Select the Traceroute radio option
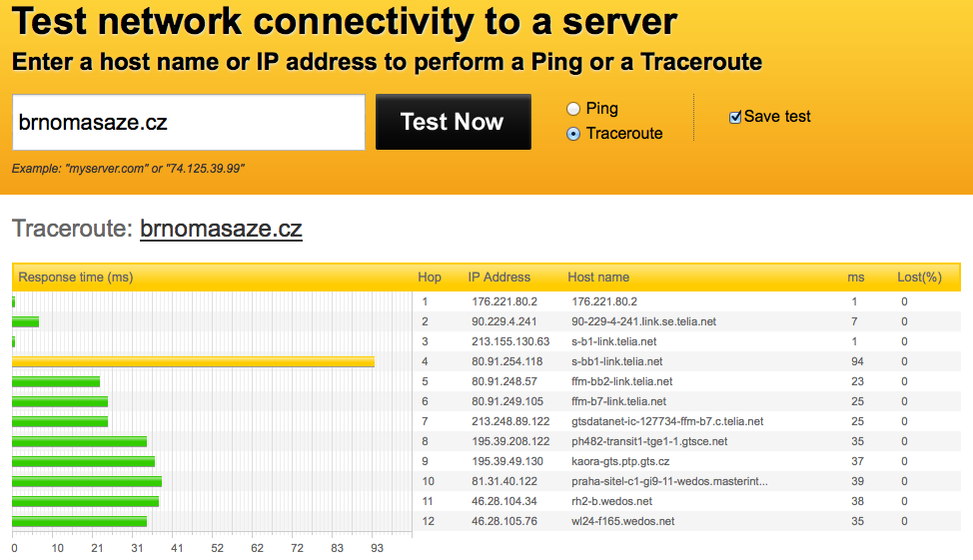 click(x=573, y=134)
